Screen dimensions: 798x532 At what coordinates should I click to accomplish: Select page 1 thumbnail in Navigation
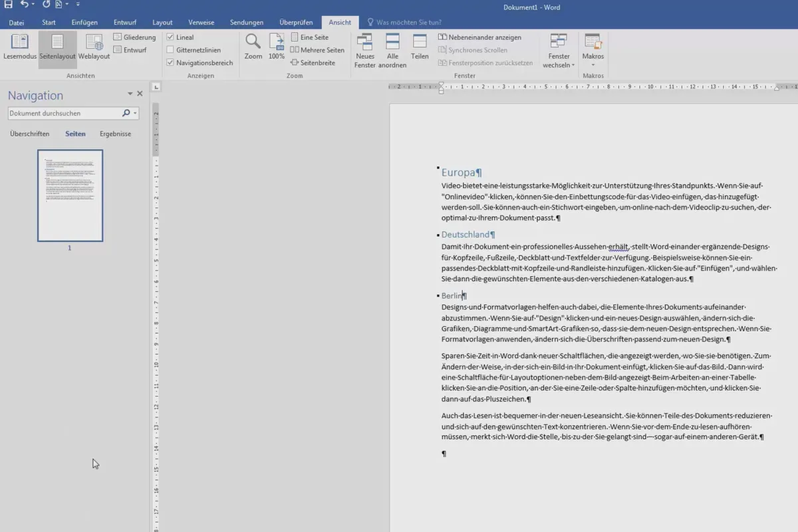(70, 196)
